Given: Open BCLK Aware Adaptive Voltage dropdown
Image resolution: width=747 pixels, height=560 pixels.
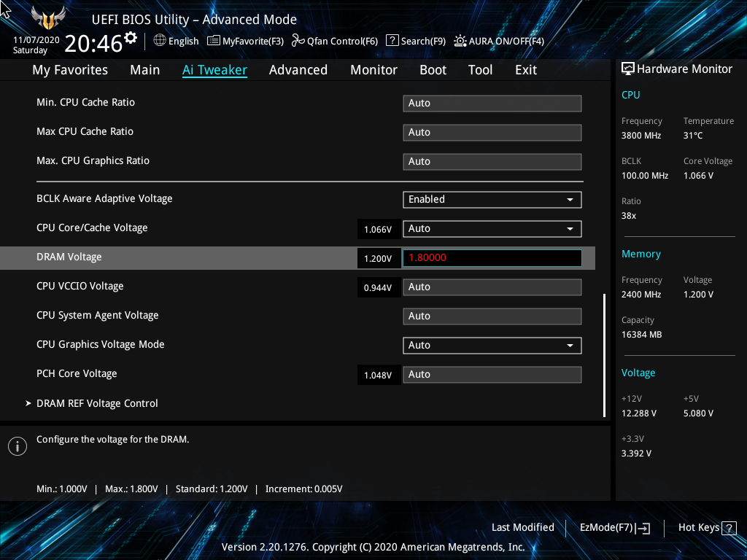Looking at the screenshot, I should [x=492, y=200].
